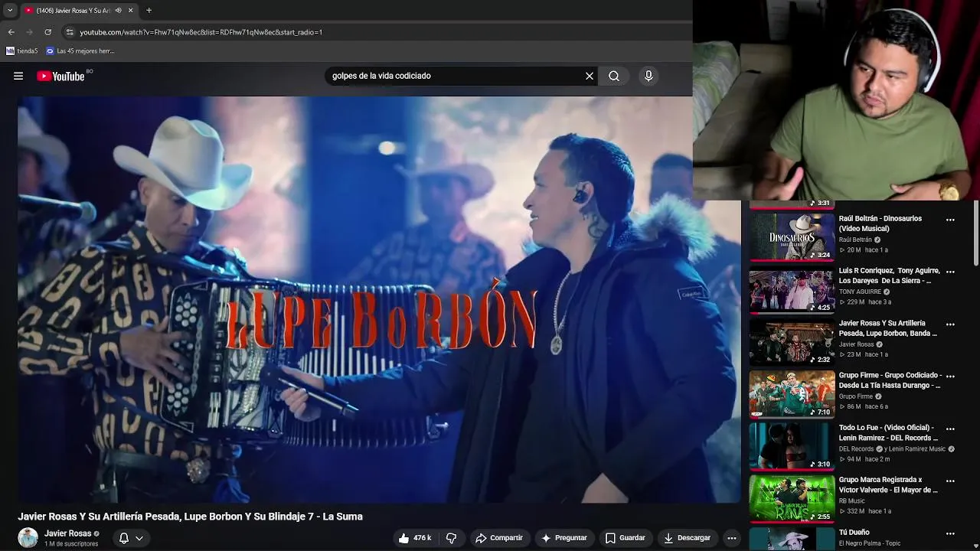Click the Descargar download button
Viewport: 980px width, 551px height.
(688, 538)
